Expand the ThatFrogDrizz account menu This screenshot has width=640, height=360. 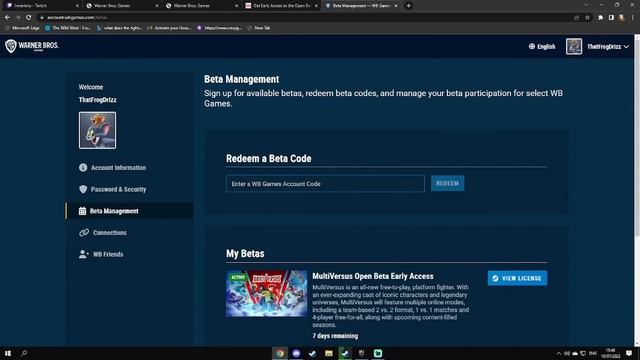608,47
